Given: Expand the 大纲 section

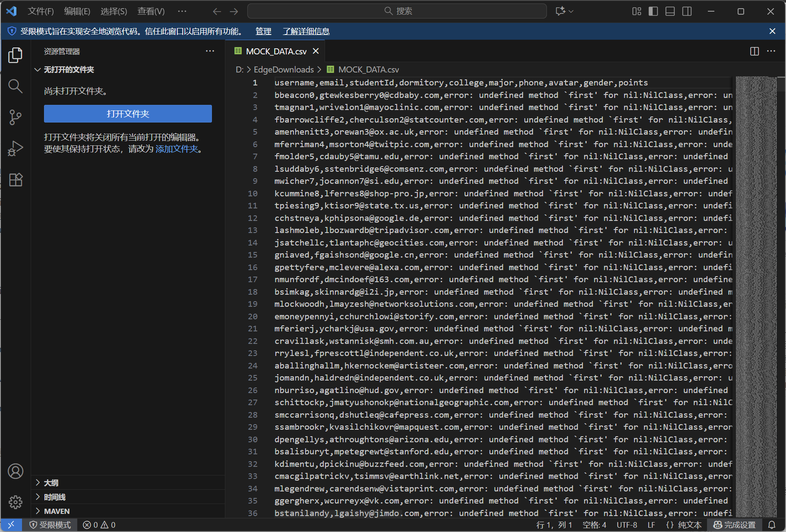Looking at the screenshot, I should [x=128, y=483].
